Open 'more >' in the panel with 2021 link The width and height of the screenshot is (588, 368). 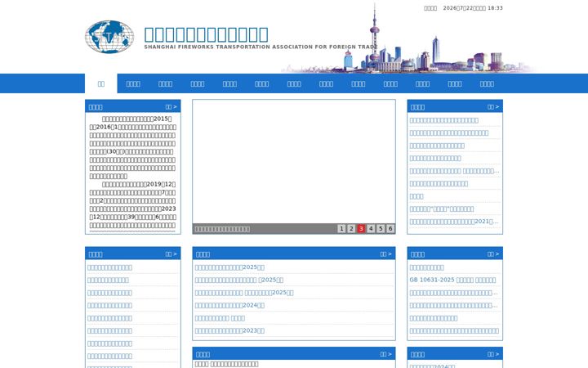coord(493,106)
